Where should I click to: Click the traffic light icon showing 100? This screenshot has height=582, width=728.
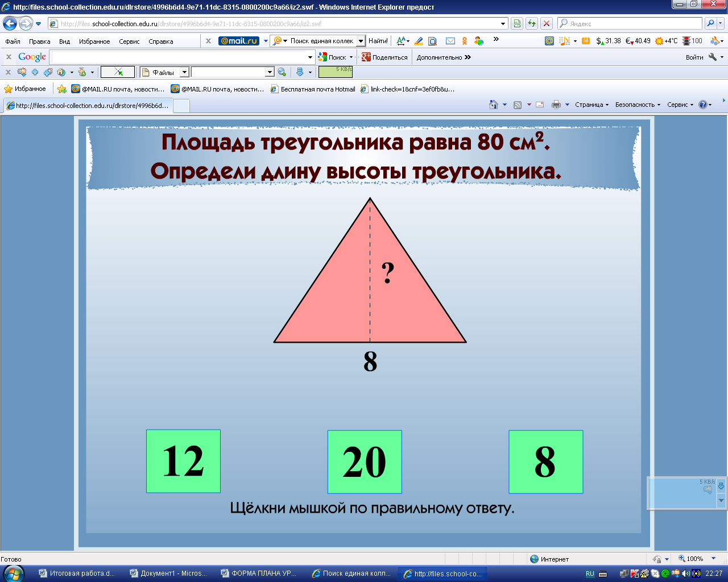pos(692,41)
